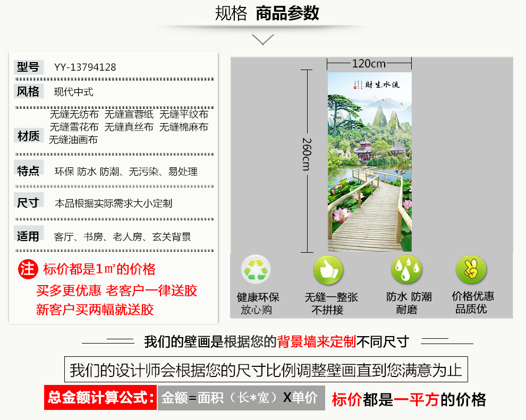Click the 260cm height dimension label
526x420 pixels.
click(307, 154)
